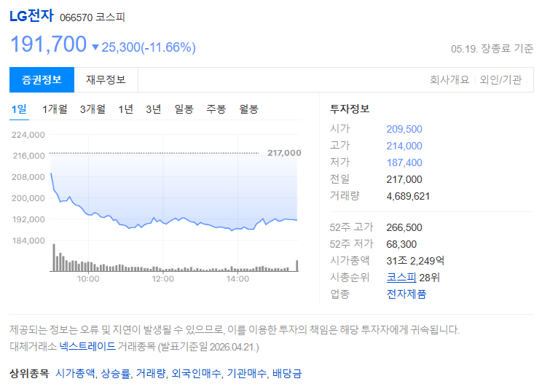Screen dimensions: 542x392
Task: Show the 주봉 weekly candle chart
Action: pos(216,109)
